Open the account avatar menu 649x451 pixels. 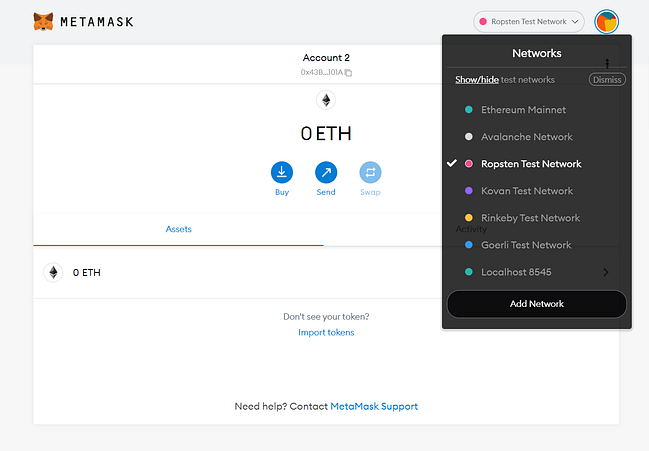coord(606,22)
